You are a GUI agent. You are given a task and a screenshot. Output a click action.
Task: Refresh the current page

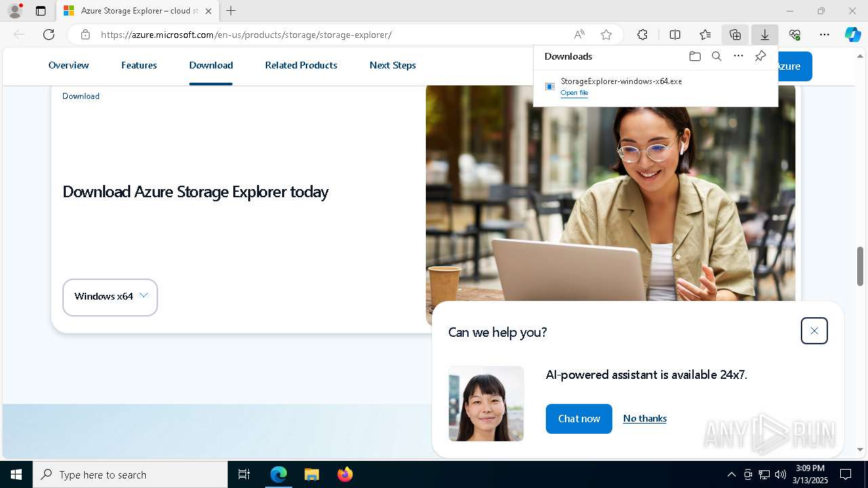point(49,35)
